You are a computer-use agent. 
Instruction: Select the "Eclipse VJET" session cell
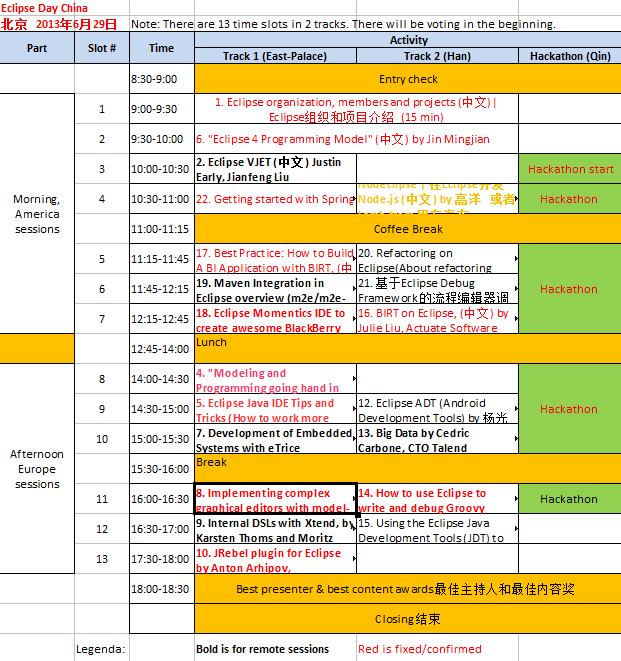coord(275,169)
